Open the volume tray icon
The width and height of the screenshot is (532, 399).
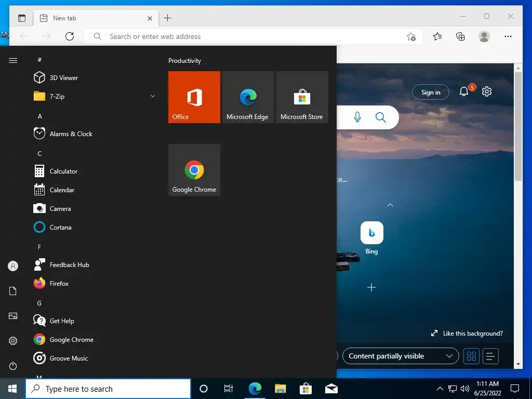coord(465,389)
